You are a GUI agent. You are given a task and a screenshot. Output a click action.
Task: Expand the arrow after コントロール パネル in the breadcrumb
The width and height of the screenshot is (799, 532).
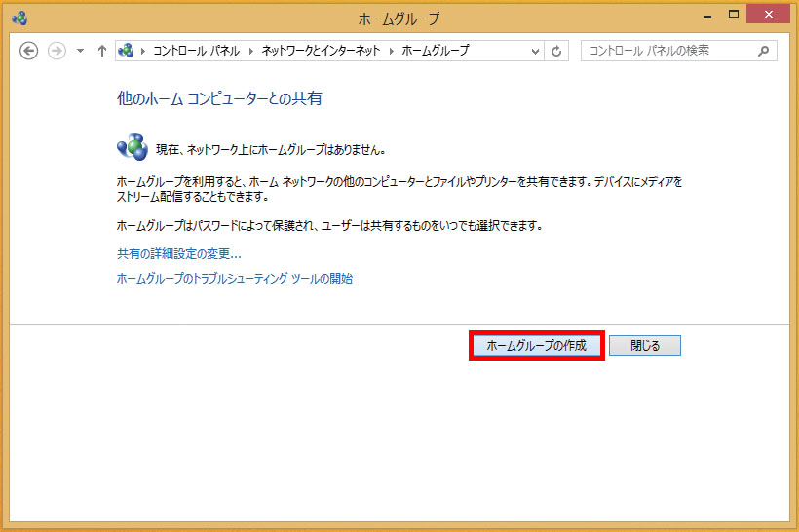251,51
